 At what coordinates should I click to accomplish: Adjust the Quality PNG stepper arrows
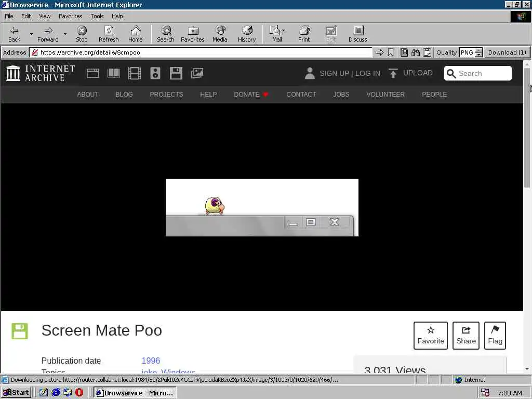pos(478,52)
